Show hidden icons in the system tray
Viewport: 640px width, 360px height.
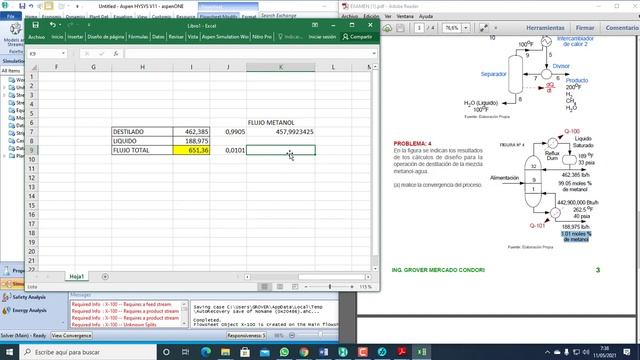click(547, 352)
